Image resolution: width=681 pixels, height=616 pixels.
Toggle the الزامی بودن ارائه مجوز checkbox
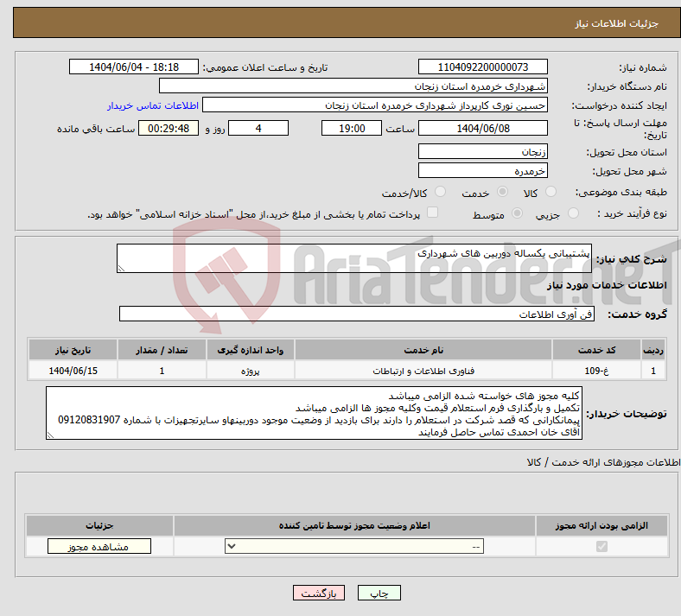click(x=601, y=546)
